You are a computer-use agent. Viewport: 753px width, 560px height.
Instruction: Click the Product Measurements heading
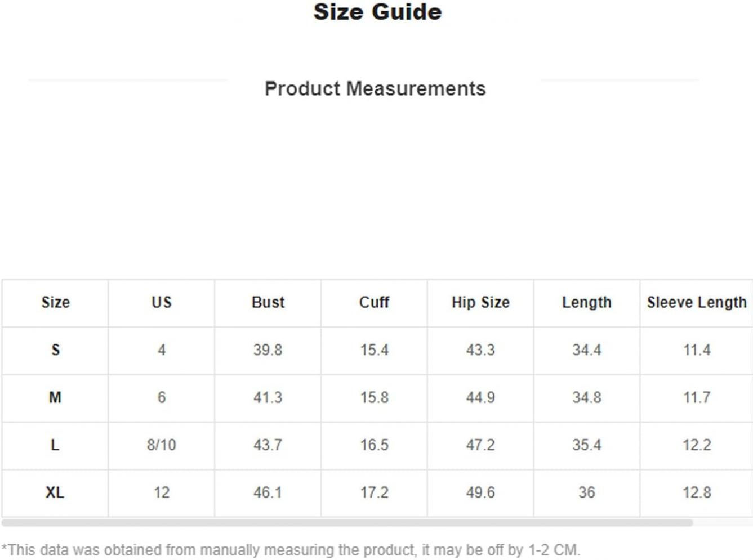(375, 89)
